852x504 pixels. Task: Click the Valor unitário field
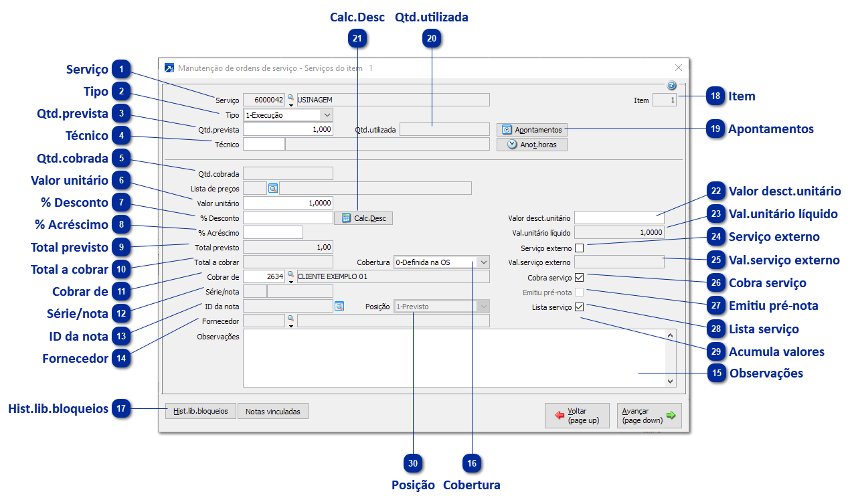pyautogui.click(x=288, y=203)
